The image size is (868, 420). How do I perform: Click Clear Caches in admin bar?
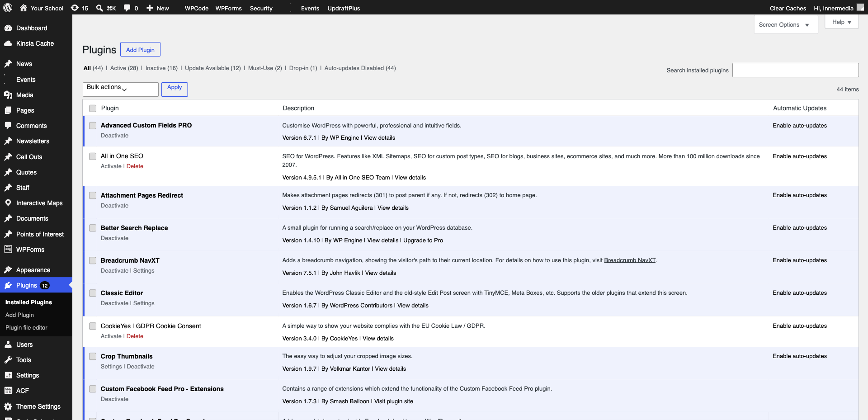(x=788, y=8)
